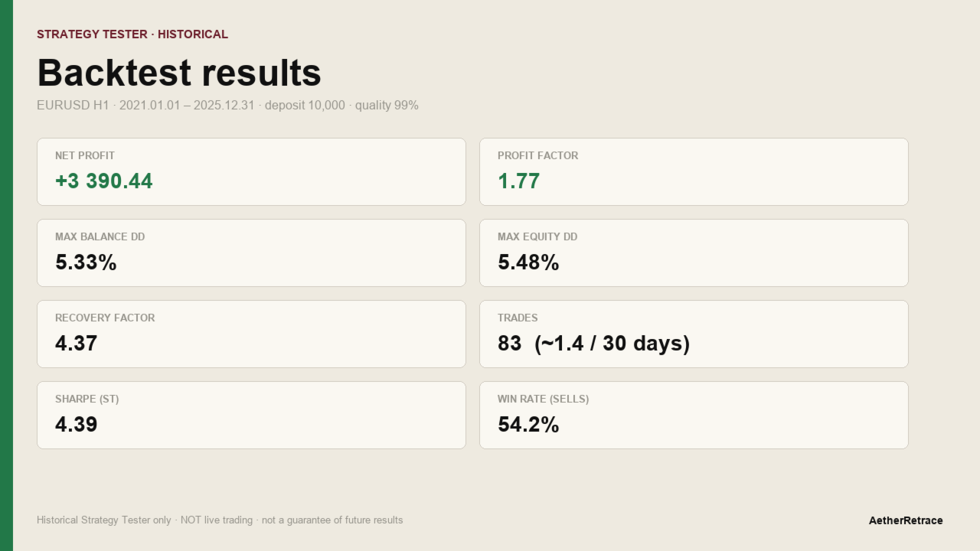Click the AetherRetrace brand name
The height and width of the screenshot is (551, 980).
tap(906, 520)
